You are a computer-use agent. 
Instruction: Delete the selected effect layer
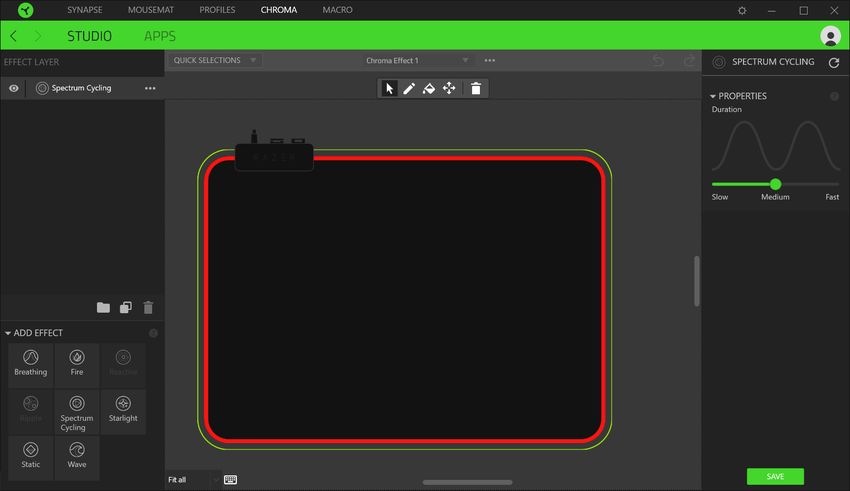(148, 308)
